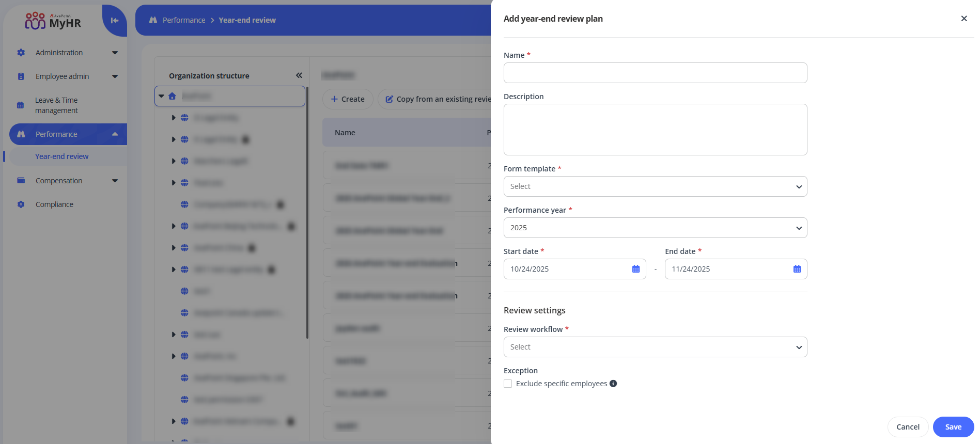Screen dimensions: 980x444
Task: Enable Exclude specific employees checkbox
Action: click(508, 384)
